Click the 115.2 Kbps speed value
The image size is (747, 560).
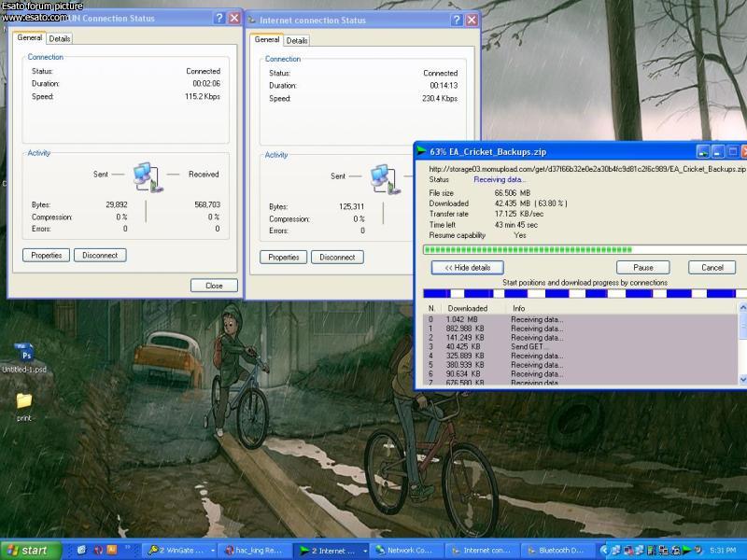pyautogui.click(x=203, y=96)
